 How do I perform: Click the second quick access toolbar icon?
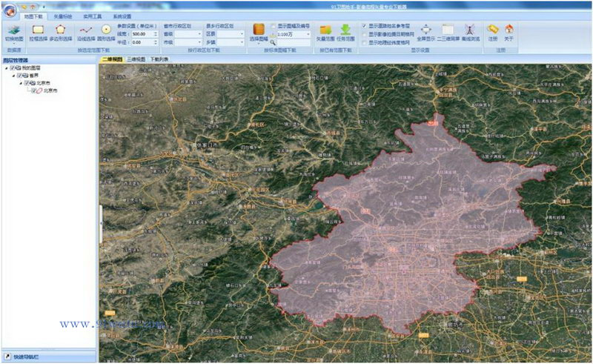click(33, 7)
